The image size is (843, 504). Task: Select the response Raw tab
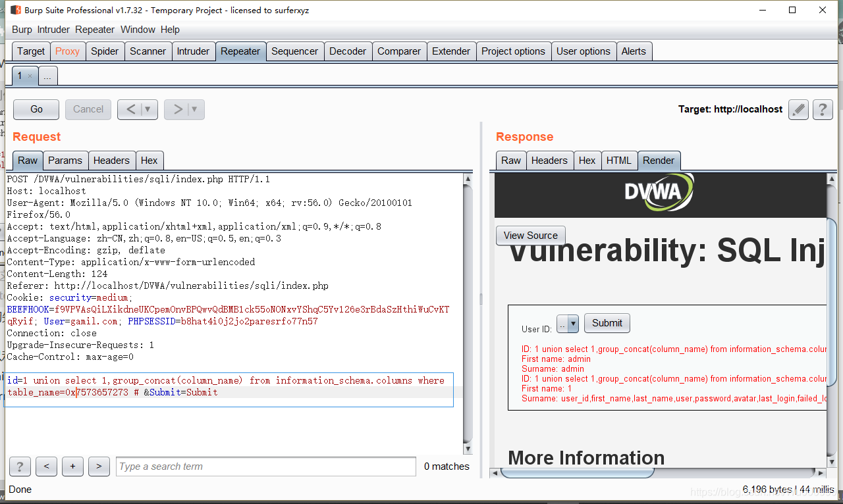coord(511,161)
